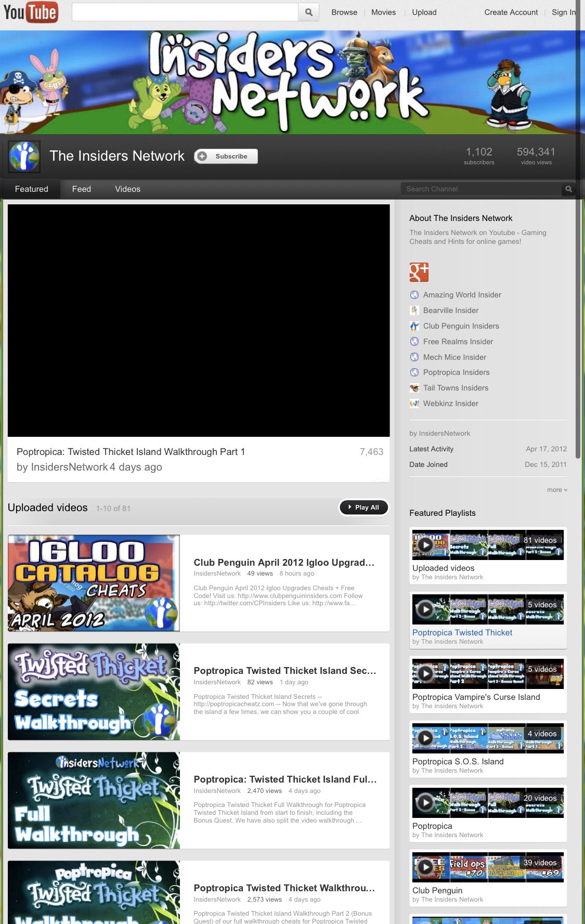Click the Webkinz Insider favicon
Screen dimensions: 585x924
414,404
